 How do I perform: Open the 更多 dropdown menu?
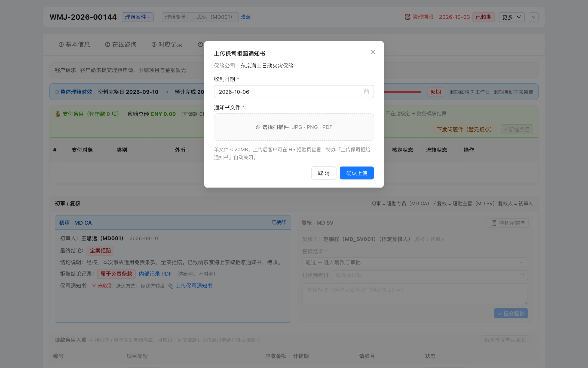tap(512, 17)
